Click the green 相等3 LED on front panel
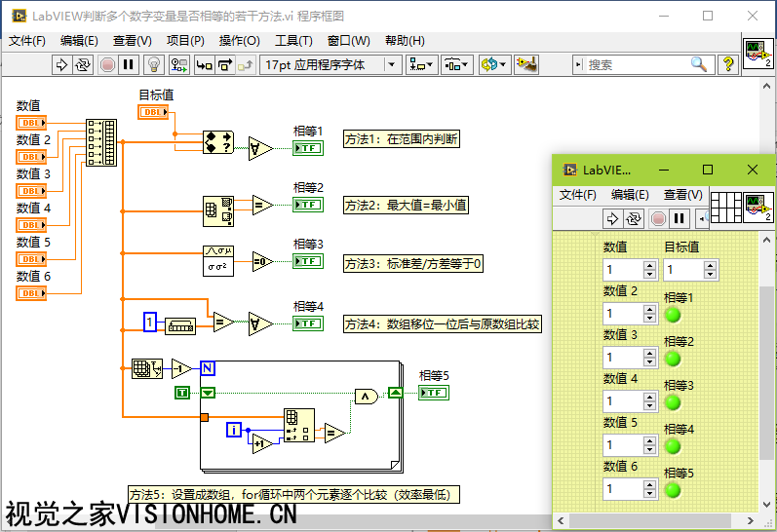Image resolution: width=777 pixels, height=532 pixels. click(x=673, y=402)
